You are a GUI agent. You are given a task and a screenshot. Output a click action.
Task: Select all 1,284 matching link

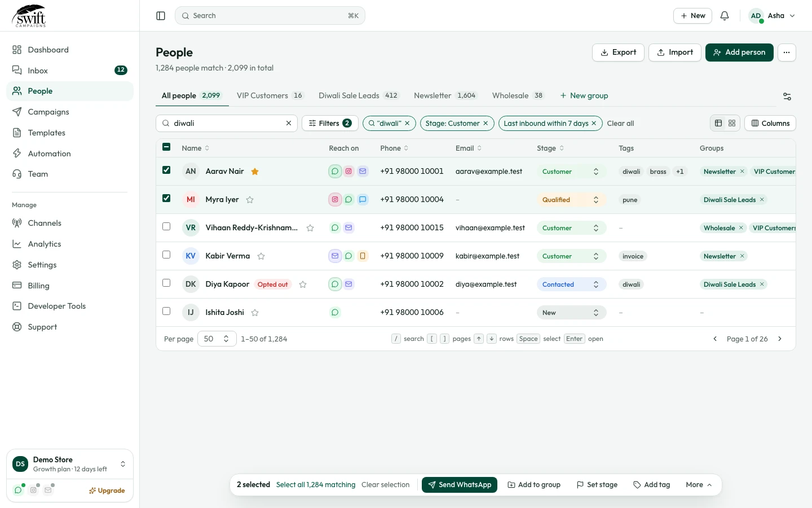(x=316, y=485)
